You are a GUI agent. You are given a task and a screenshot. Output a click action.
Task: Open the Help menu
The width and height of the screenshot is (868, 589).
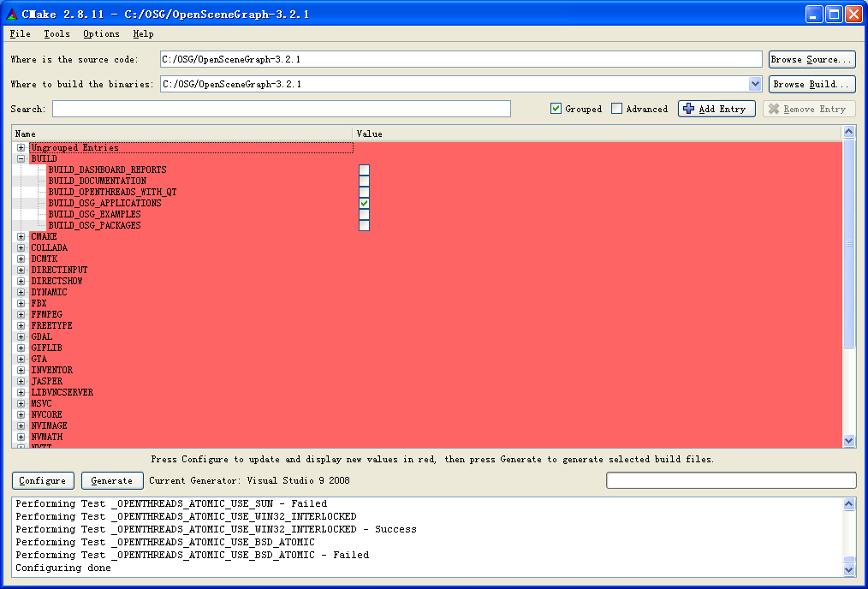pos(143,33)
